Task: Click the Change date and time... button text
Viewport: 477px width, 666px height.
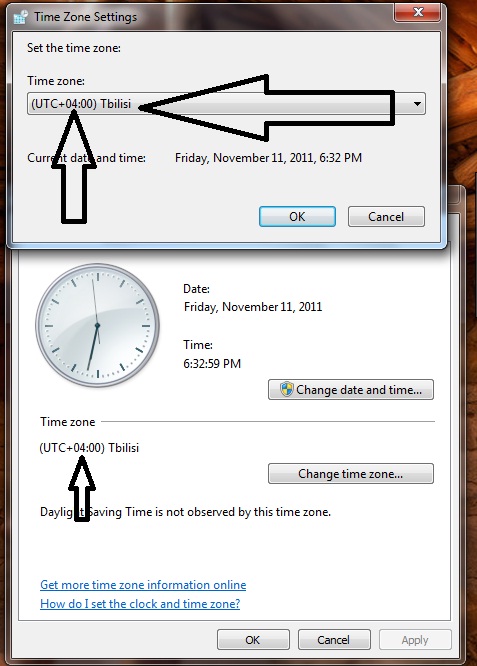Action: click(x=359, y=390)
